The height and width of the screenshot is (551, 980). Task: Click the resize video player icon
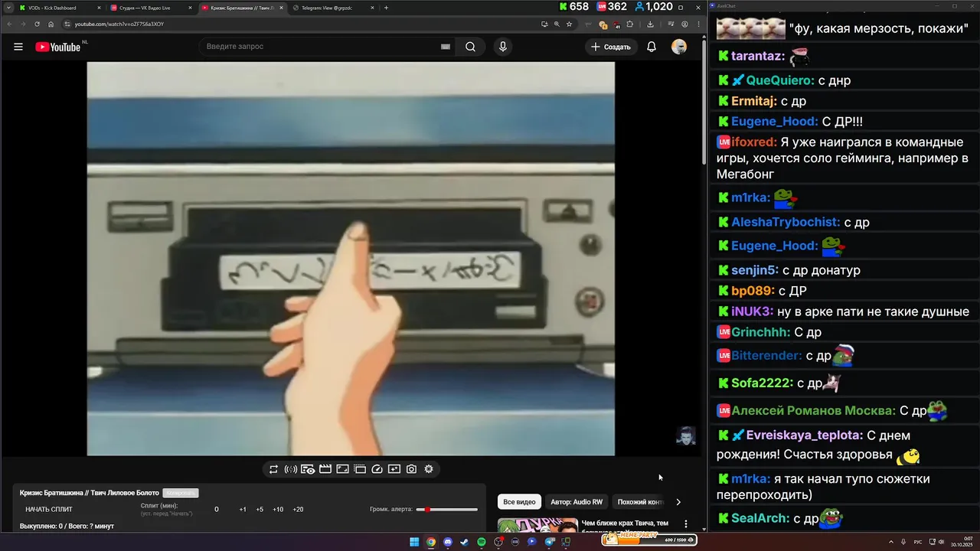(x=342, y=469)
